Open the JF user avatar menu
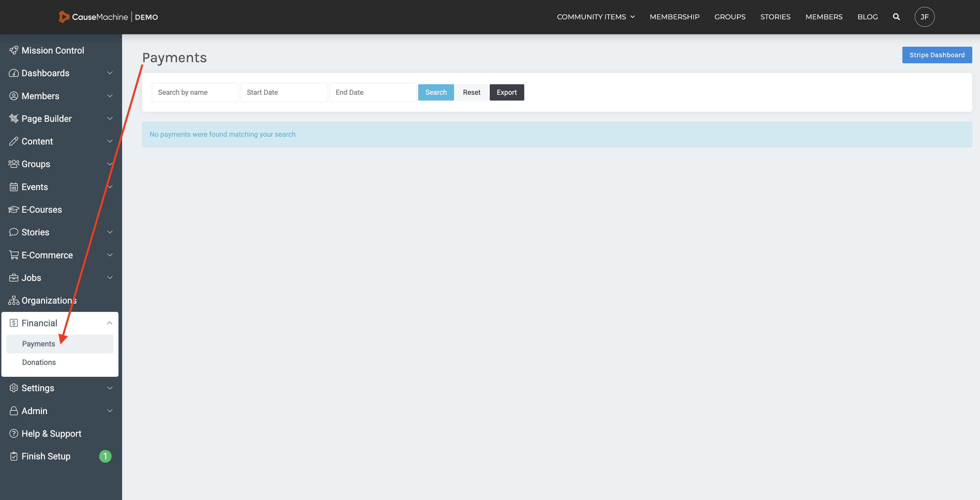Image resolution: width=980 pixels, height=500 pixels. pos(924,17)
